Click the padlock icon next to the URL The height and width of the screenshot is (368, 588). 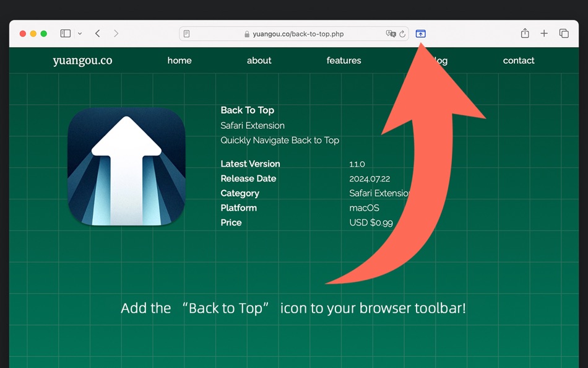247,33
